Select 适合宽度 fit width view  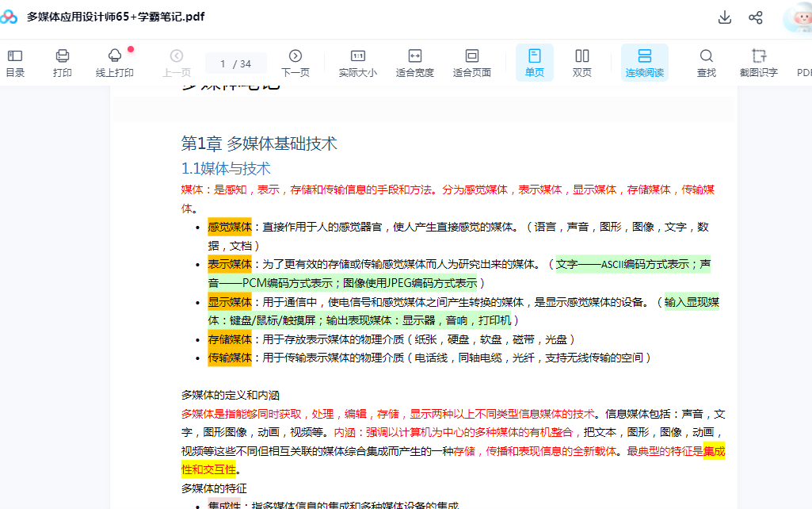pyautogui.click(x=415, y=63)
